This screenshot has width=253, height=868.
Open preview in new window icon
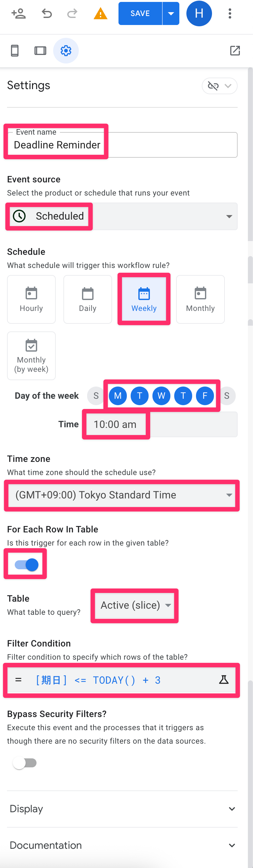235,51
